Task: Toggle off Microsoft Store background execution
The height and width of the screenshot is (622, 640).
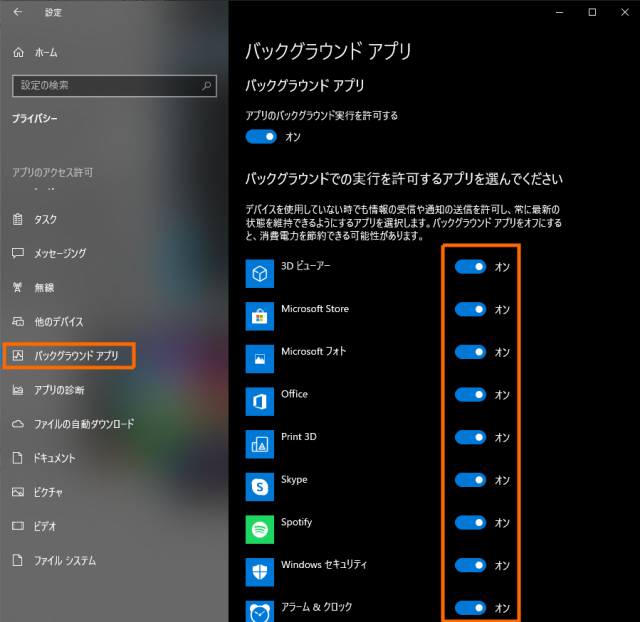Action: (470, 310)
